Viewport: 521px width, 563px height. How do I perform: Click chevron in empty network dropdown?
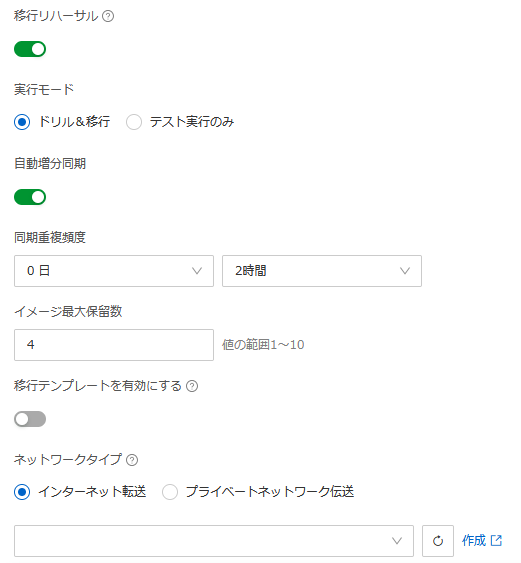pyautogui.click(x=397, y=541)
